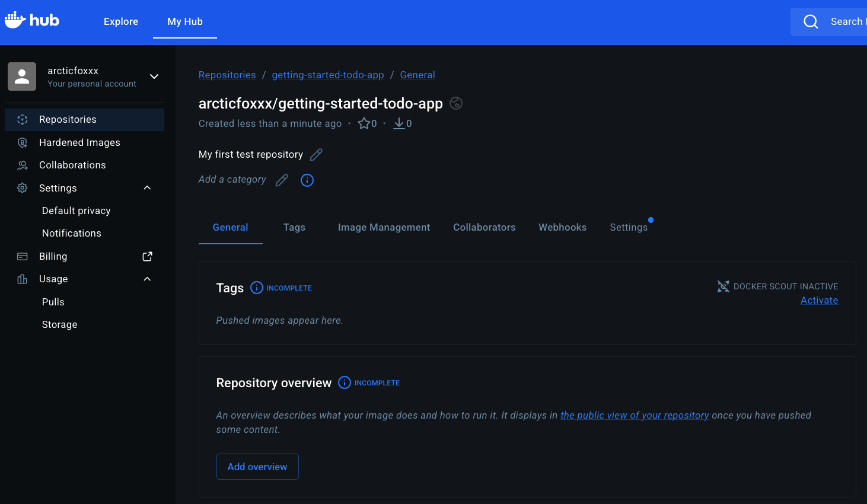This screenshot has height=504, width=867.
Task: Open the public view of your repository link
Action: tap(635, 416)
